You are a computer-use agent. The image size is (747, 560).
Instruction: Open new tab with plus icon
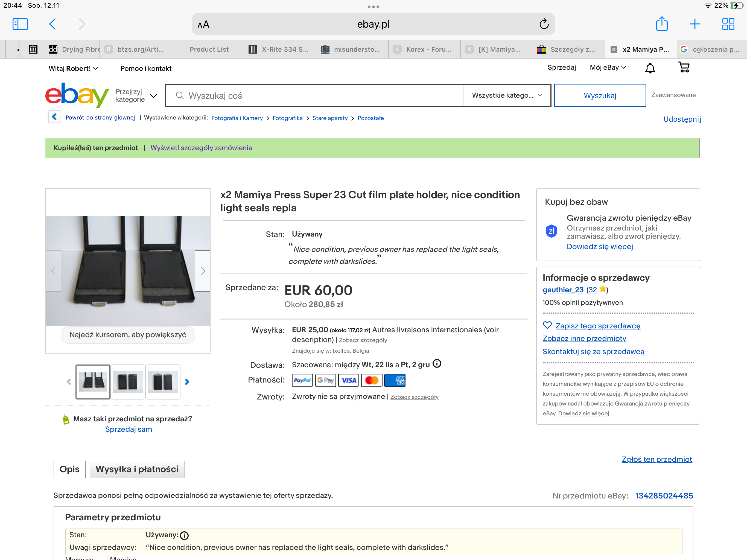(695, 24)
